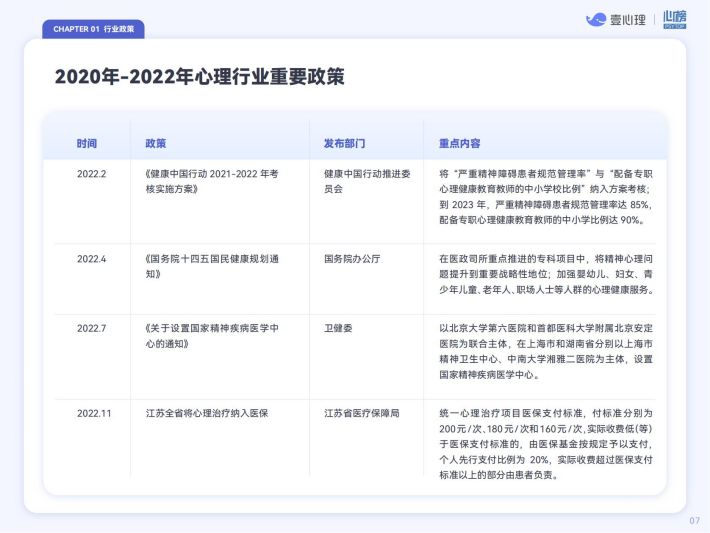Click the 壹心理 whale logo icon
This screenshot has height=533, width=710.
coord(595,19)
